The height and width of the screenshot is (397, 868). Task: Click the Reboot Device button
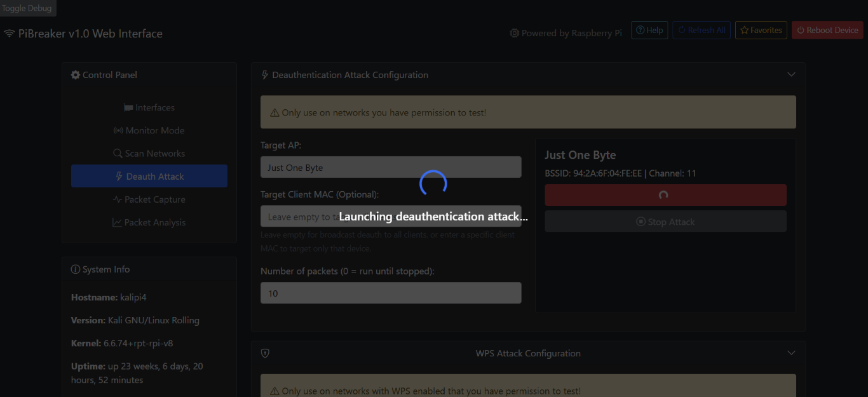pyautogui.click(x=827, y=30)
